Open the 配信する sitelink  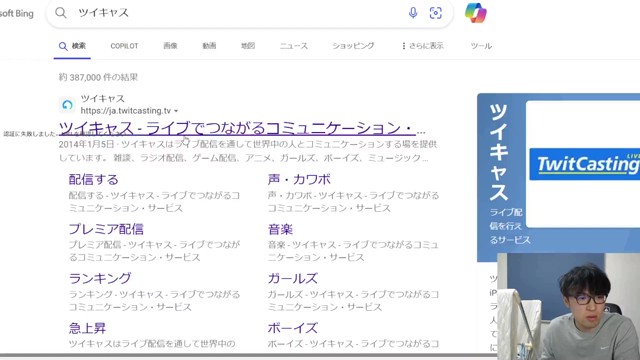click(x=93, y=180)
